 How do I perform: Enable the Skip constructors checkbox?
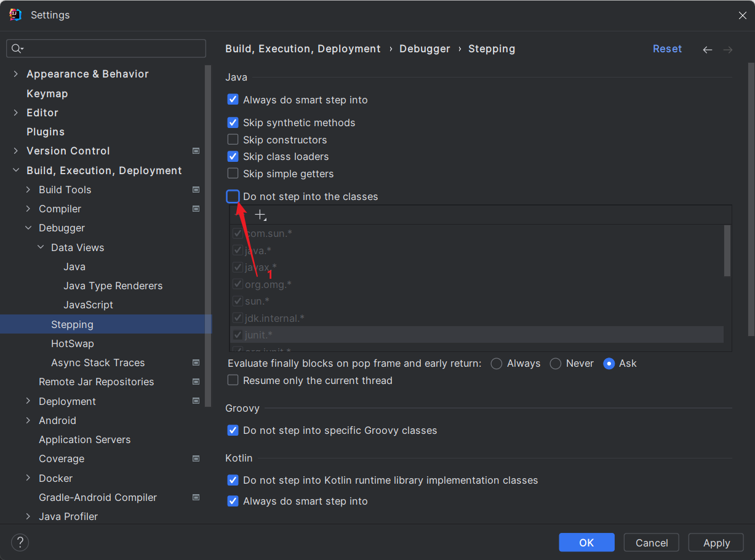233,140
